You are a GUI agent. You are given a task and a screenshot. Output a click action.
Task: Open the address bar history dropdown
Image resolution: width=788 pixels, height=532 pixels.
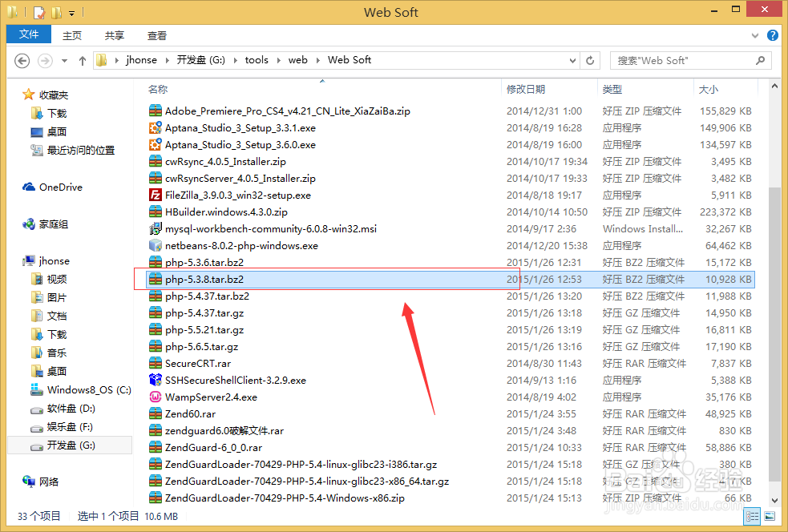572,61
